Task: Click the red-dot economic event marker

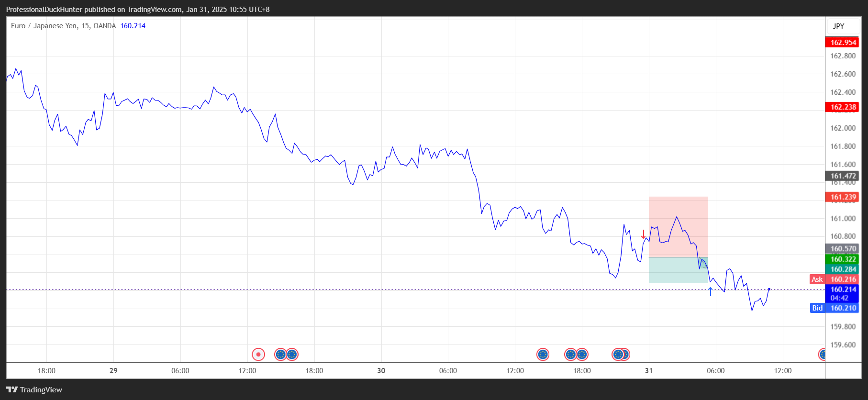Action: pyautogui.click(x=258, y=355)
